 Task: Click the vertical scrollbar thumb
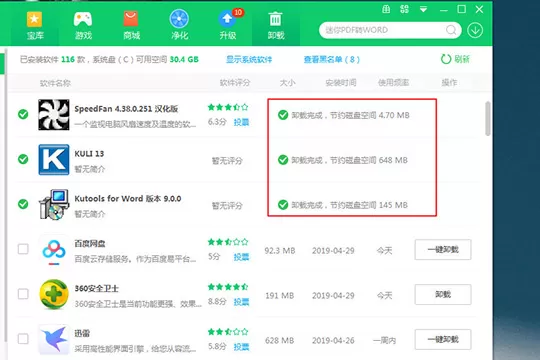tap(488, 119)
